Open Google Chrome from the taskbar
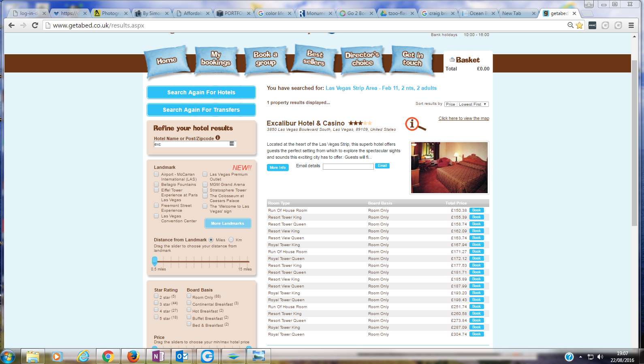 point(108,356)
